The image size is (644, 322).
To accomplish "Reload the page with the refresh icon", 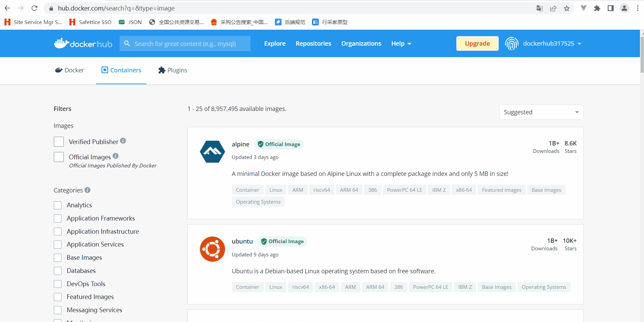I will tap(34, 8).
